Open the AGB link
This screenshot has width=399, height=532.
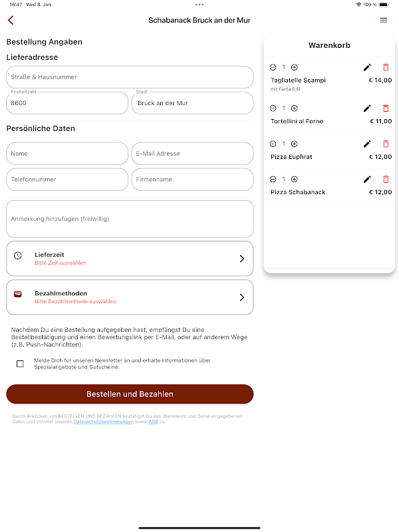pos(153,422)
